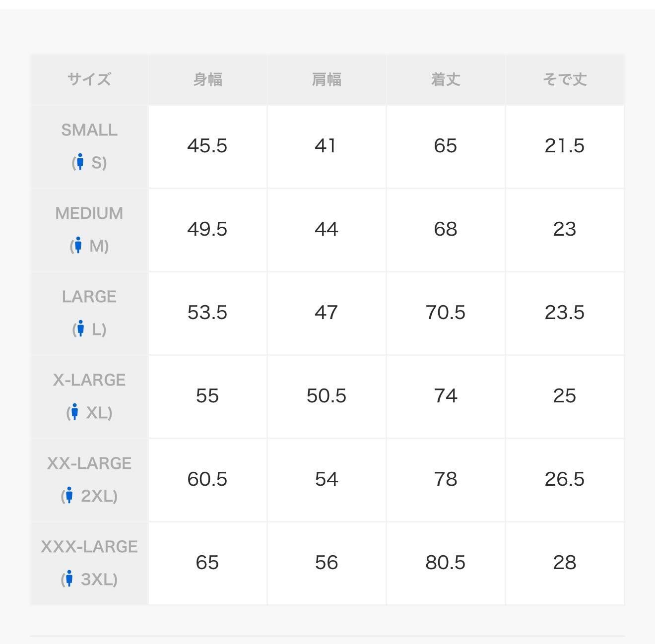
Task: Click the blue person icon beside XL
Action: [75, 412]
